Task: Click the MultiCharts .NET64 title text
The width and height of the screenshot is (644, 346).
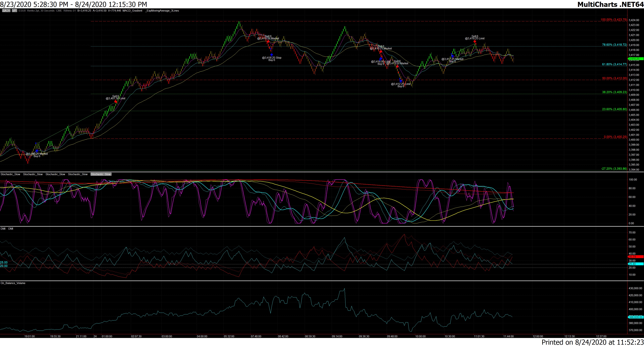Action: point(610,4)
